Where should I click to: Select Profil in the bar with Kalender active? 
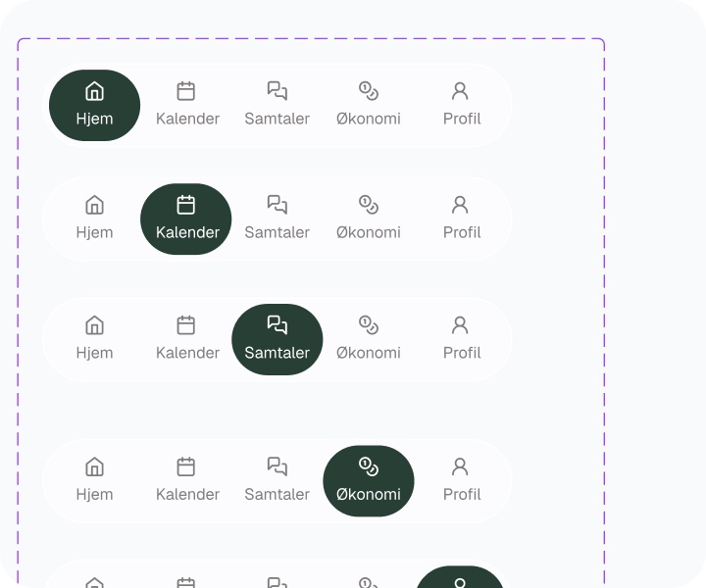click(460, 220)
